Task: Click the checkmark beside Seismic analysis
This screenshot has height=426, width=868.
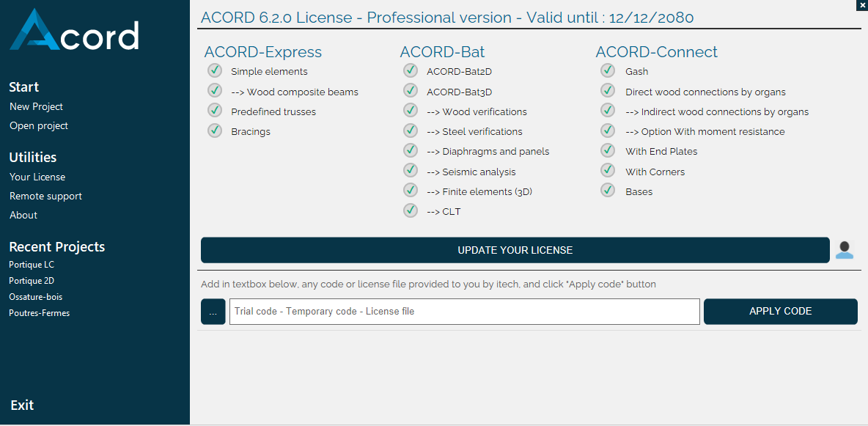Action: tap(410, 170)
